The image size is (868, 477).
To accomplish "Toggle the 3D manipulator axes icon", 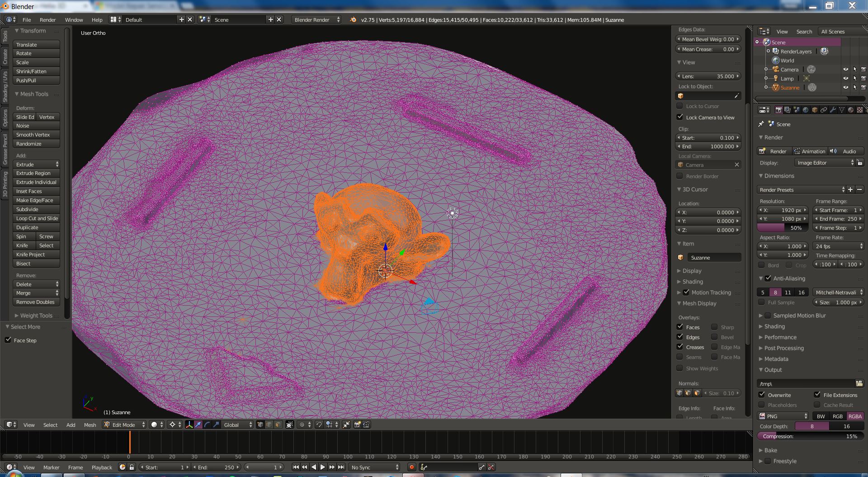I will click(x=189, y=425).
